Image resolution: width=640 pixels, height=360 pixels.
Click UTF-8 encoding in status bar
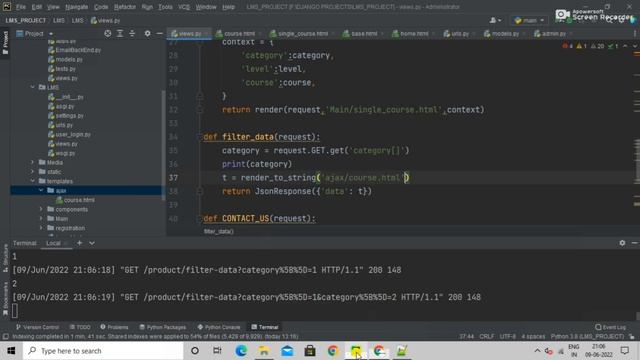(508, 336)
